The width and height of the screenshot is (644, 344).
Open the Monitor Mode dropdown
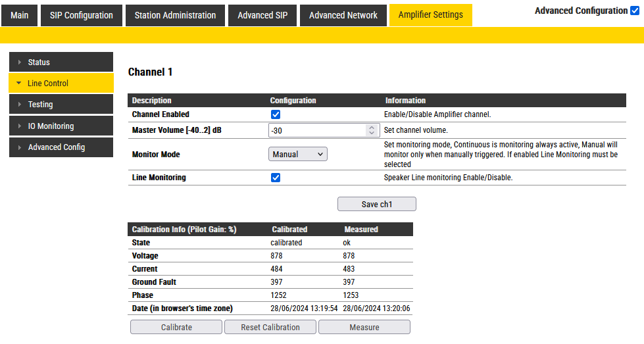pyautogui.click(x=298, y=154)
